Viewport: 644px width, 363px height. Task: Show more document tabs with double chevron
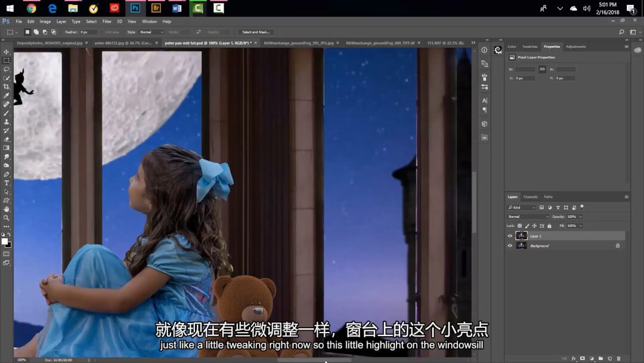[x=473, y=42]
